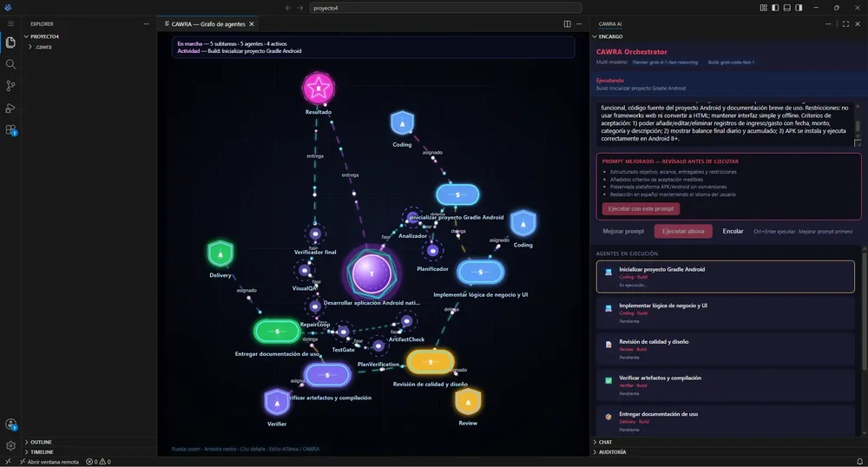Click the Mejorar prompt button
Screen dimensions: 868x467
623,231
